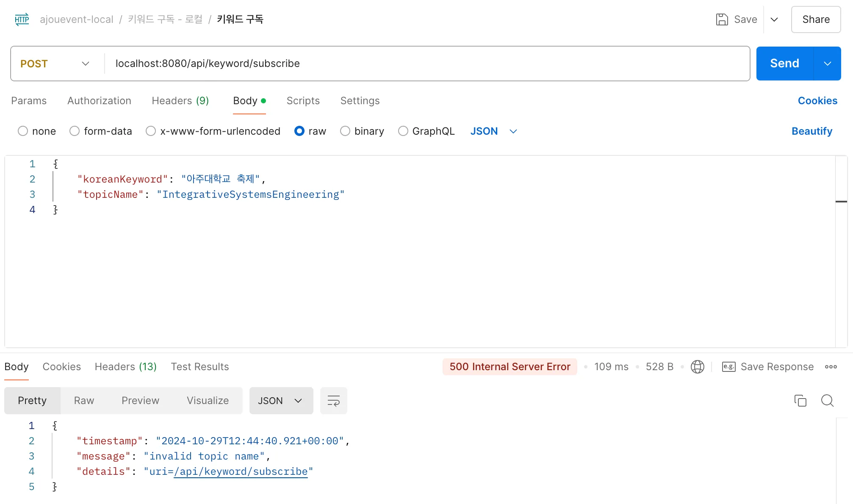Viewport: 853px width, 504px height.
Task: Click the Save floppy disk icon
Action: coord(722,19)
